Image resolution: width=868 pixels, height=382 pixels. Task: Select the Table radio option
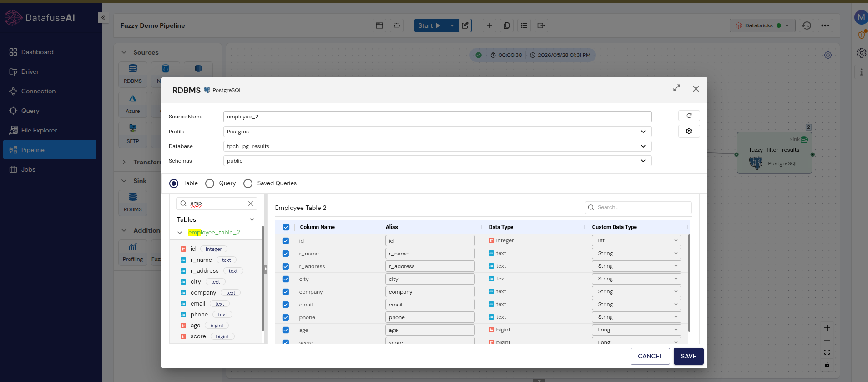coord(174,183)
